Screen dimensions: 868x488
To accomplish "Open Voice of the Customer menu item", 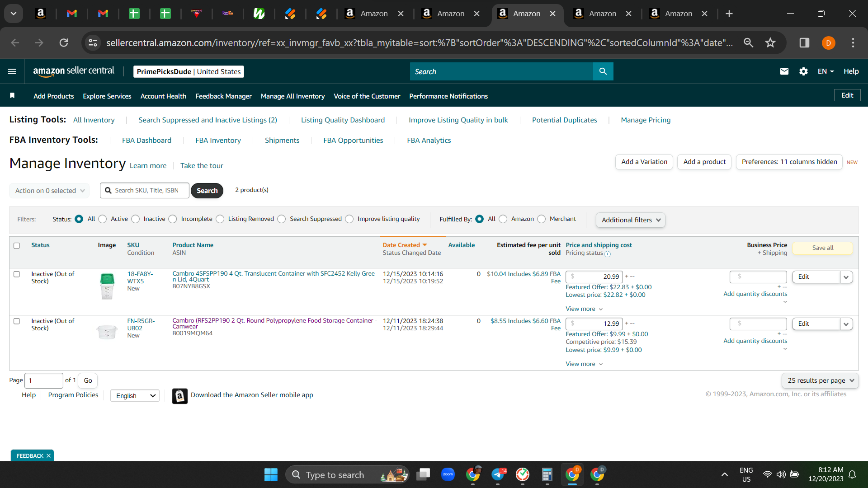I will point(367,96).
